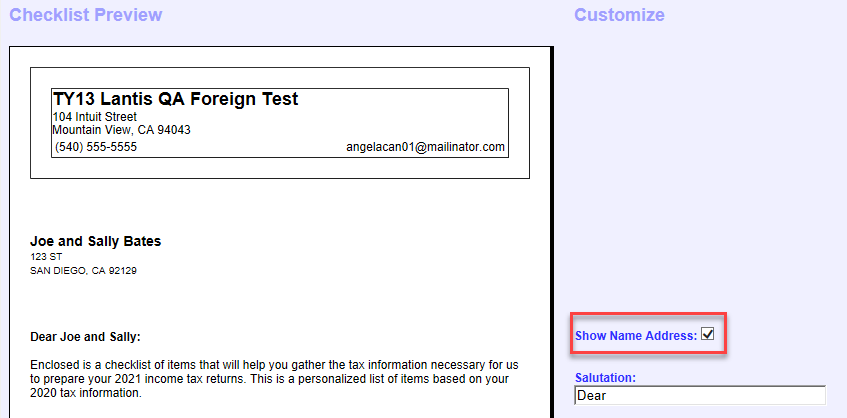Select the Customize panel heading
The height and width of the screenshot is (418, 847).
pos(618,15)
